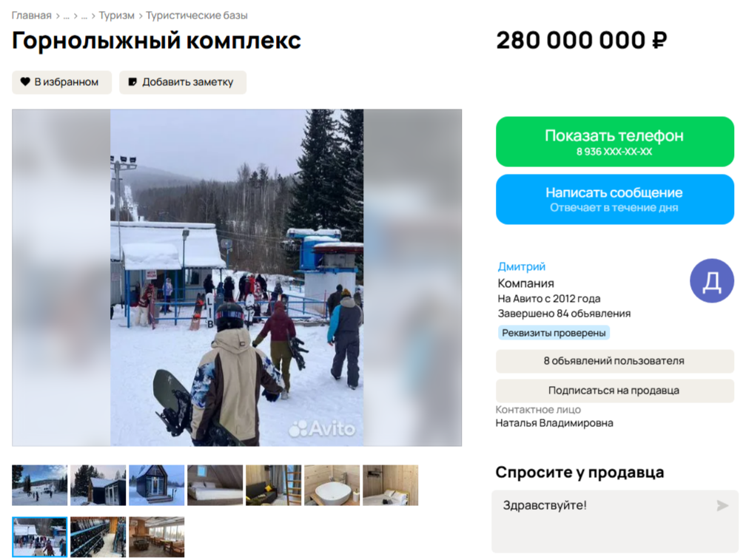
Task: Select thumbnail with the round bathtub
Action: (x=332, y=485)
